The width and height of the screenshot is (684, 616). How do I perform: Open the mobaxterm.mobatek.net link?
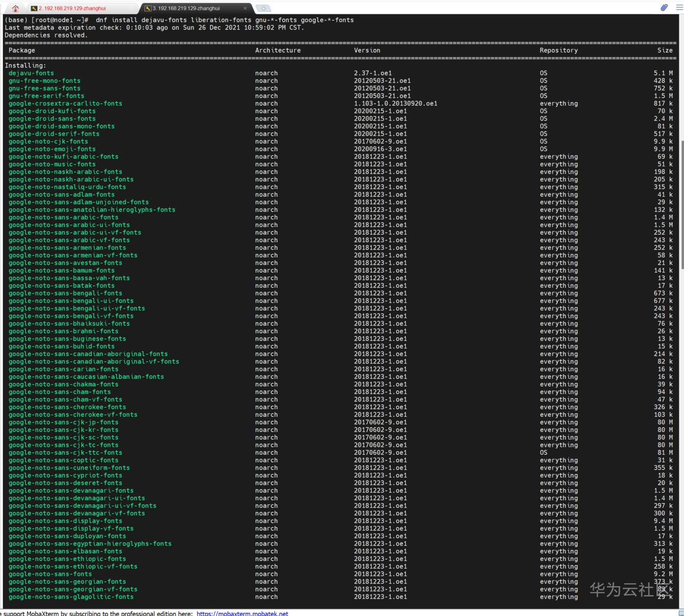point(242,613)
